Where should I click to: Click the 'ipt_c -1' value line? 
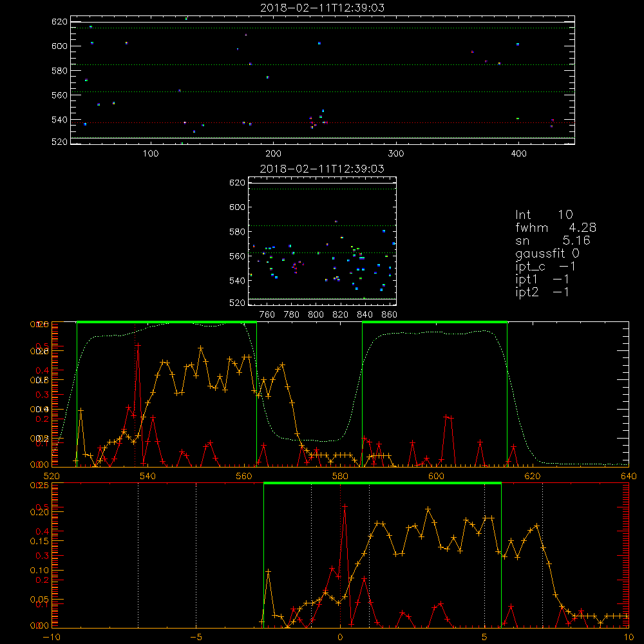click(x=545, y=267)
